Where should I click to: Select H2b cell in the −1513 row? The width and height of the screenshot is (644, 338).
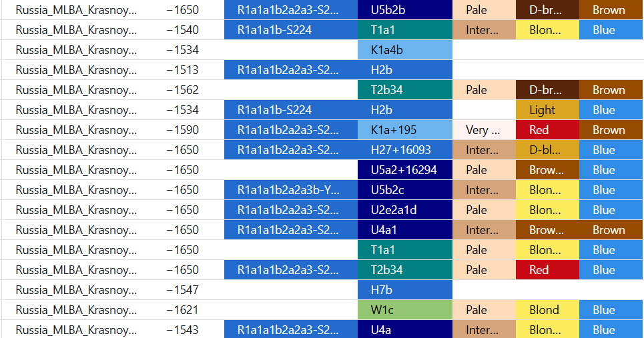click(x=405, y=70)
